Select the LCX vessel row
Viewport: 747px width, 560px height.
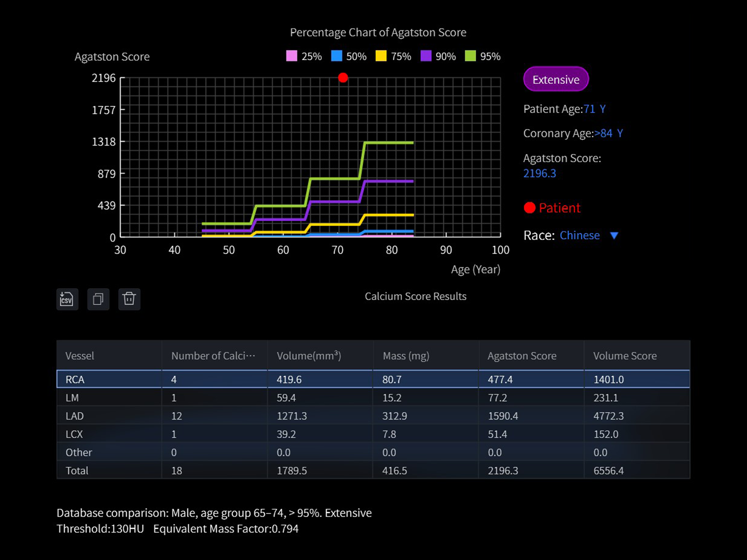click(x=373, y=434)
